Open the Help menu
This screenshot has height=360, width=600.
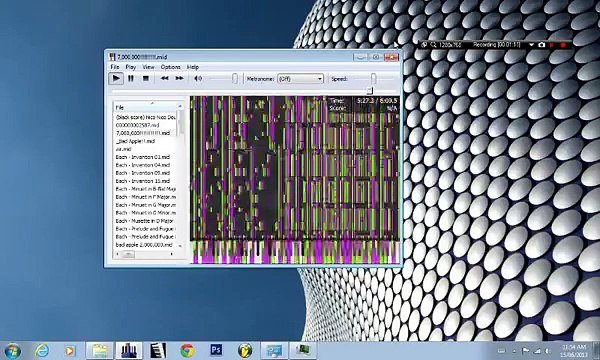192,67
